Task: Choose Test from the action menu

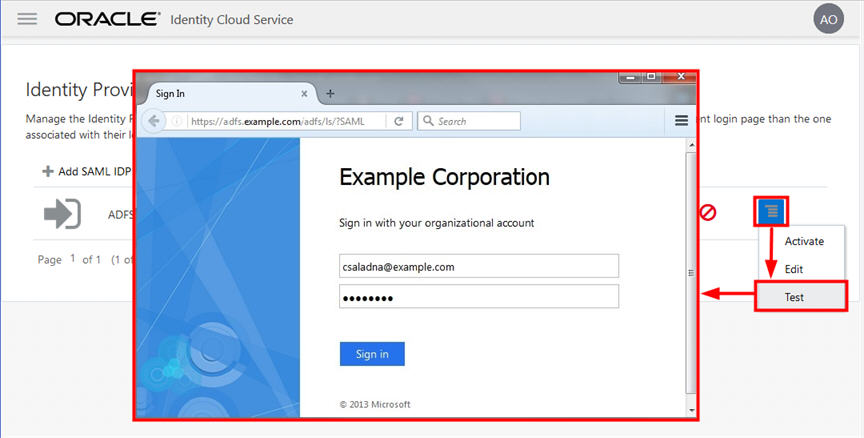Action: 801,297
